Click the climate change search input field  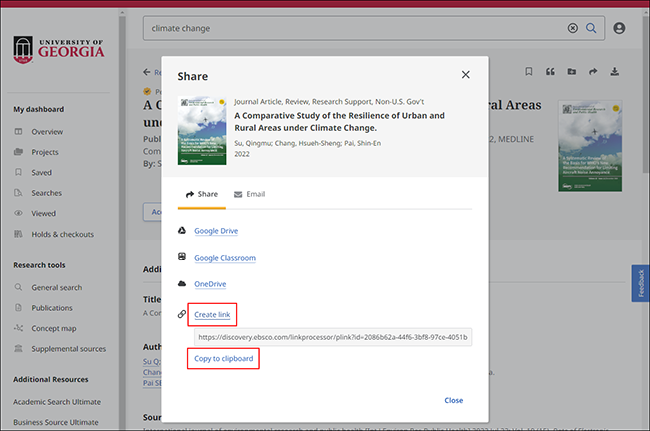pos(374,28)
